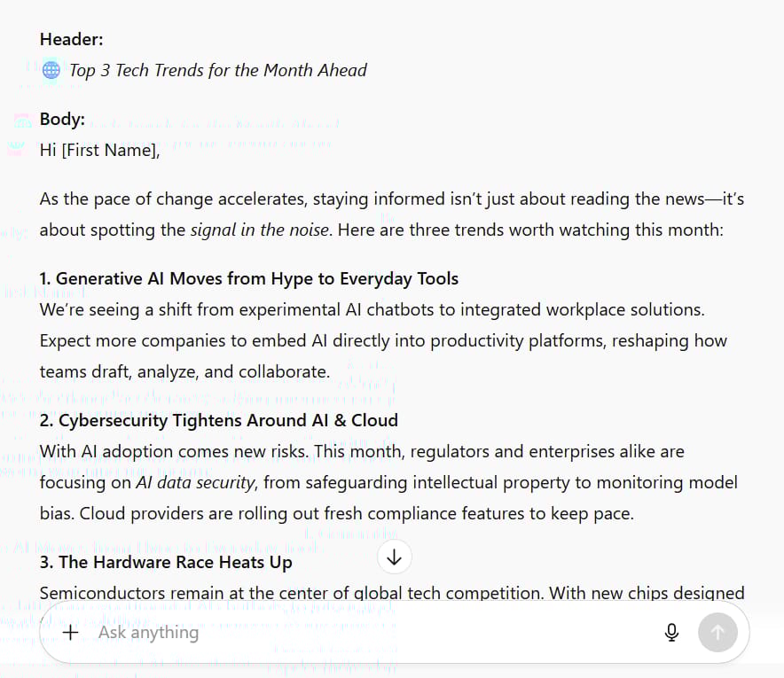This screenshot has width=784, height=678.
Task: Click the globe emoji in header
Action: pyautogui.click(x=51, y=70)
